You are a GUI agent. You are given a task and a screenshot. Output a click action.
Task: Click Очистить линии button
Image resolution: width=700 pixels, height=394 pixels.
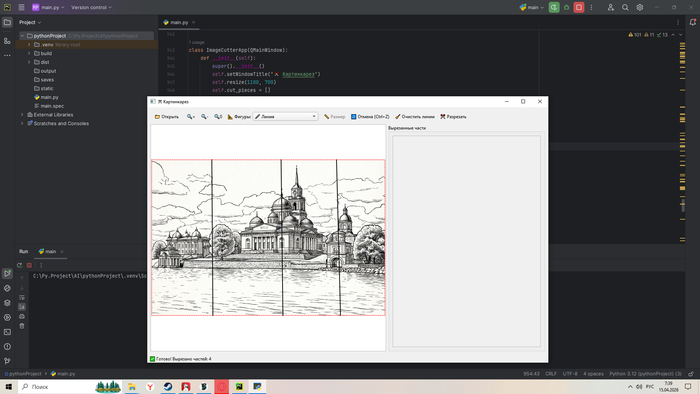(x=415, y=116)
